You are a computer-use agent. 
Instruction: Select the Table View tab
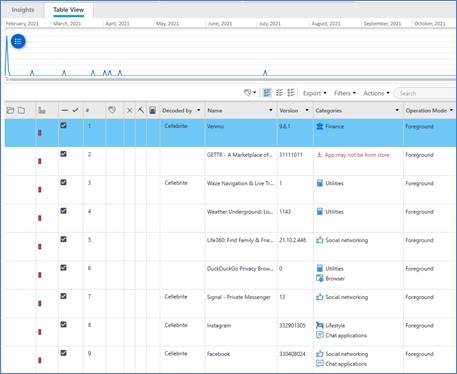68,10
